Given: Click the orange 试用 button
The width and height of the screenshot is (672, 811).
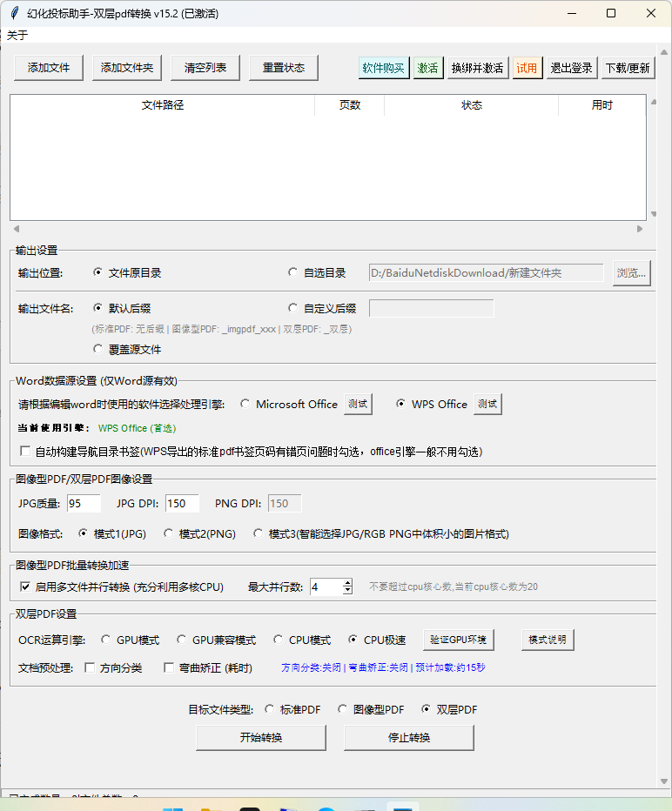Looking at the screenshot, I should coord(527,68).
